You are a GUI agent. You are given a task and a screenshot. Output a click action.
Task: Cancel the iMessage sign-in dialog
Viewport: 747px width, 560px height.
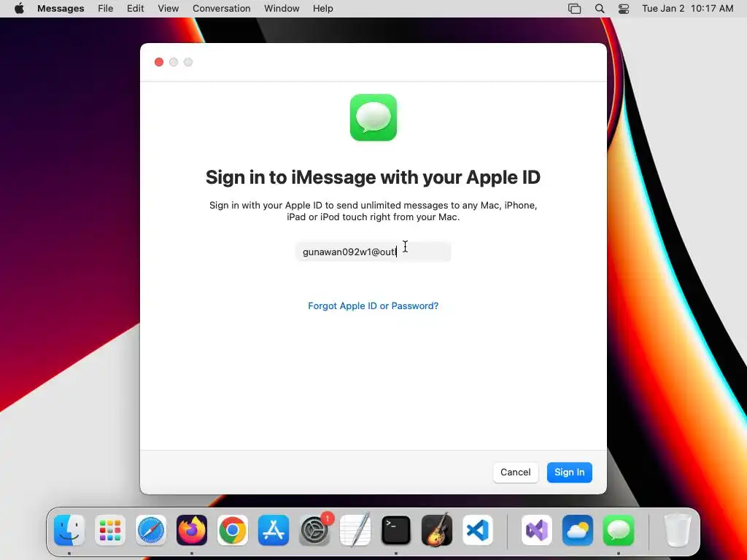[515, 472]
